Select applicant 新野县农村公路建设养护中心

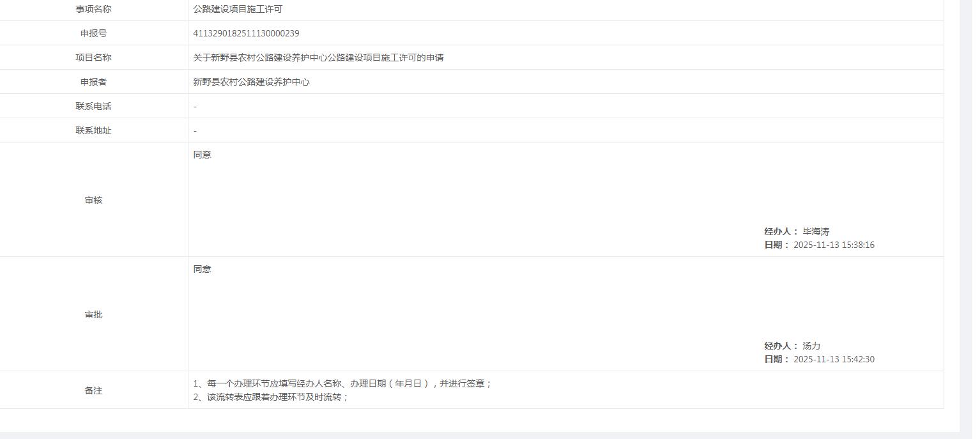coord(252,81)
